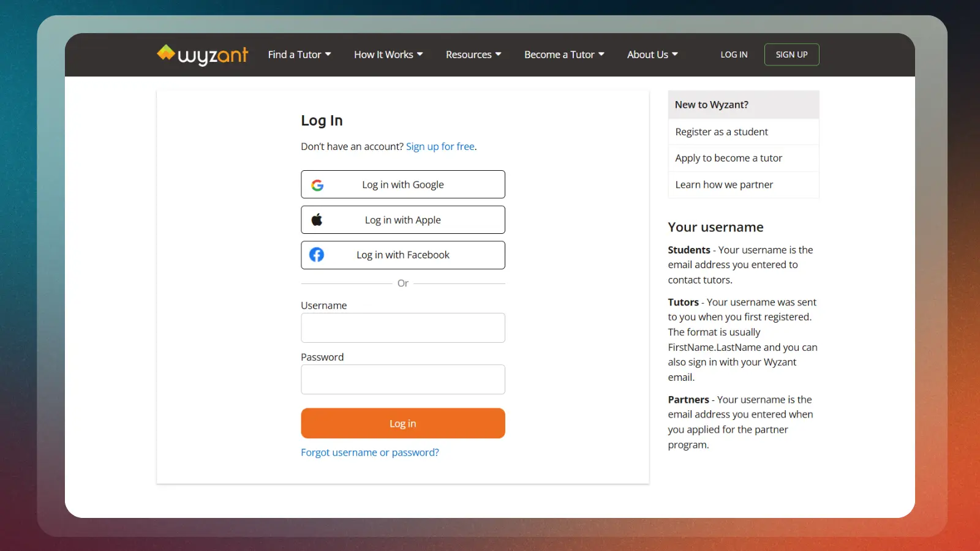Focus the Username input field
The image size is (980, 551).
coord(403,328)
